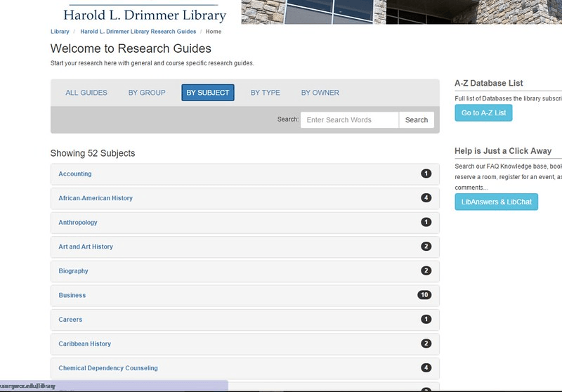This screenshot has width=562, height=392.
Task: Open the BY OWNER tab
Action: coord(320,93)
